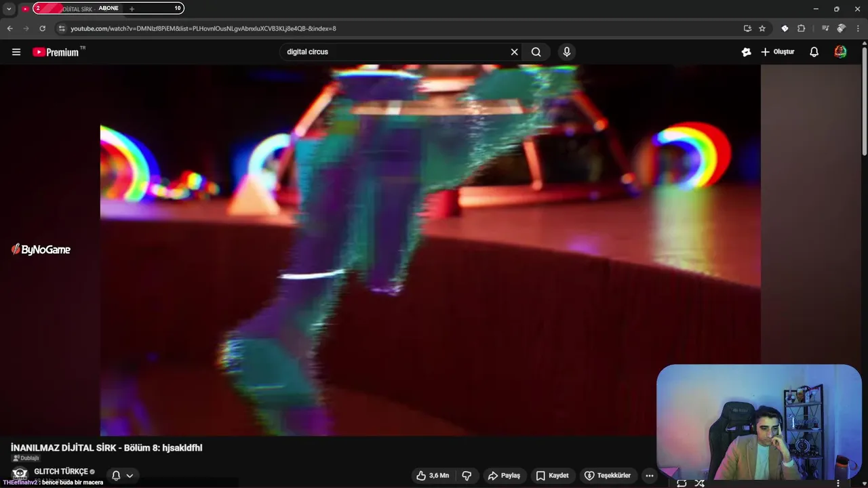The width and height of the screenshot is (868, 488).
Task: Open media control playlist icon
Action: 825,28
